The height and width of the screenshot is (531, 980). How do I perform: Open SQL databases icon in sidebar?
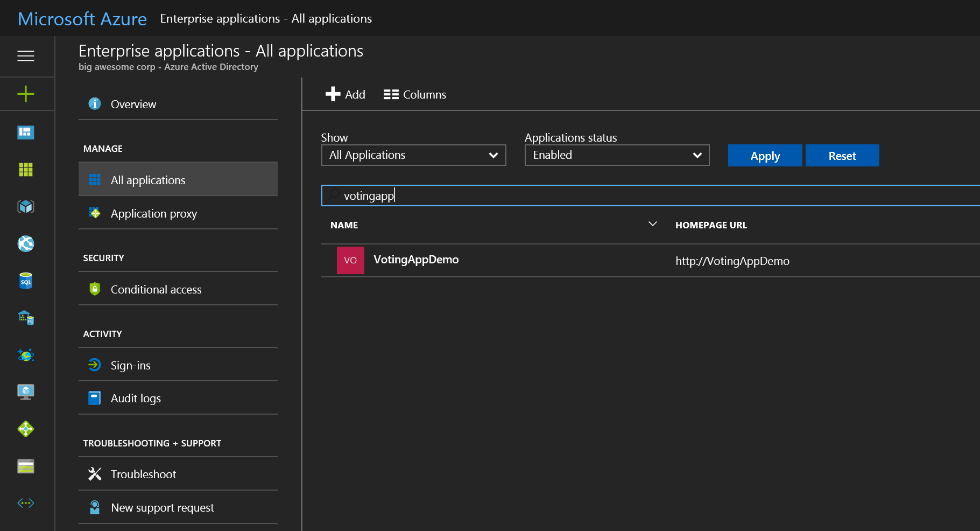(26, 281)
